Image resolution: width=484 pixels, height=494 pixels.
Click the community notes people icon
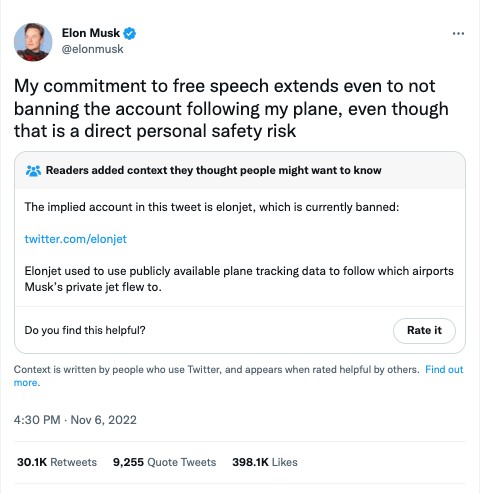point(33,171)
